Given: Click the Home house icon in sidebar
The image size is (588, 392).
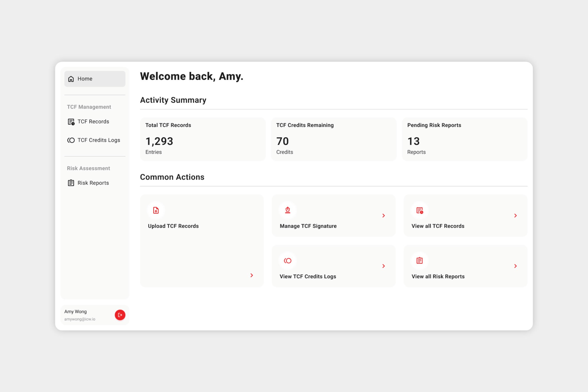Looking at the screenshot, I should point(71,79).
